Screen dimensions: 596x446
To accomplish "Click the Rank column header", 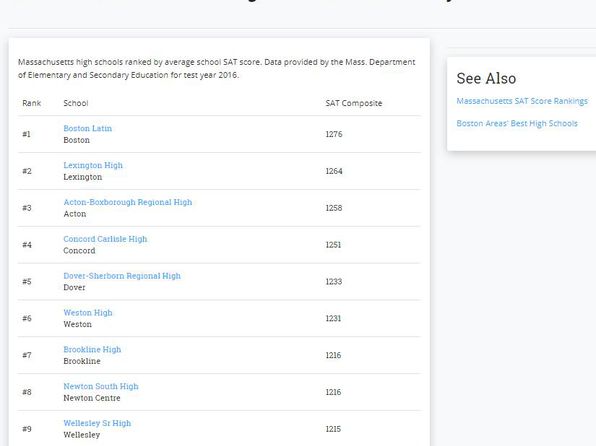I will point(32,103).
